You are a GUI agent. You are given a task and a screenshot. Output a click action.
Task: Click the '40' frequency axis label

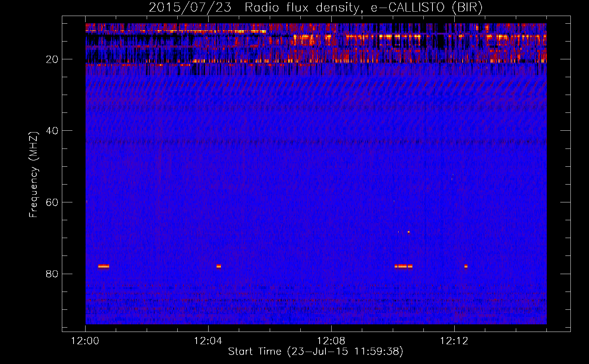pos(52,131)
